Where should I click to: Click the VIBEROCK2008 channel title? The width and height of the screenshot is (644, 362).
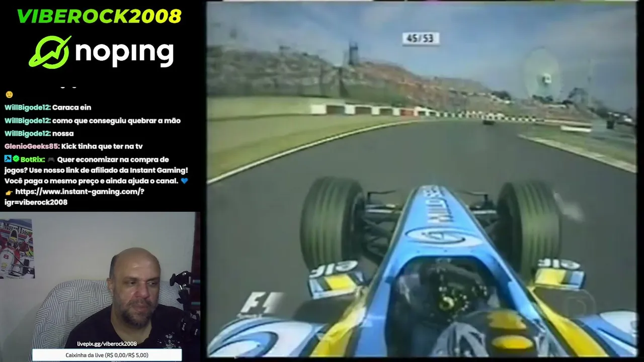pos(99,16)
